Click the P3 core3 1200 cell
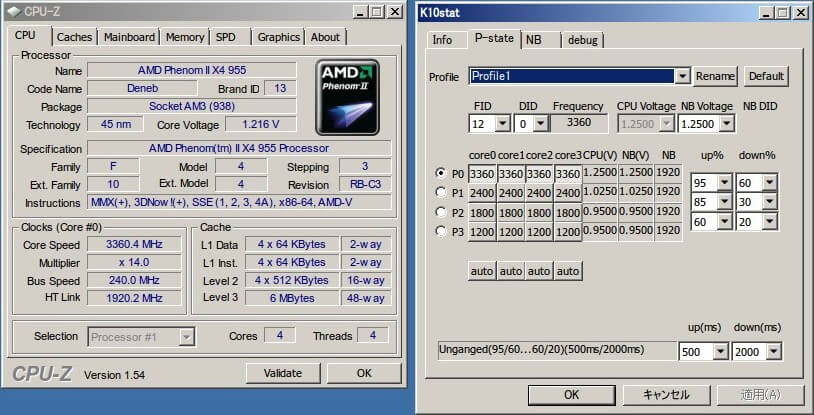The image size is (814, 415). click(x=568, y=233)
